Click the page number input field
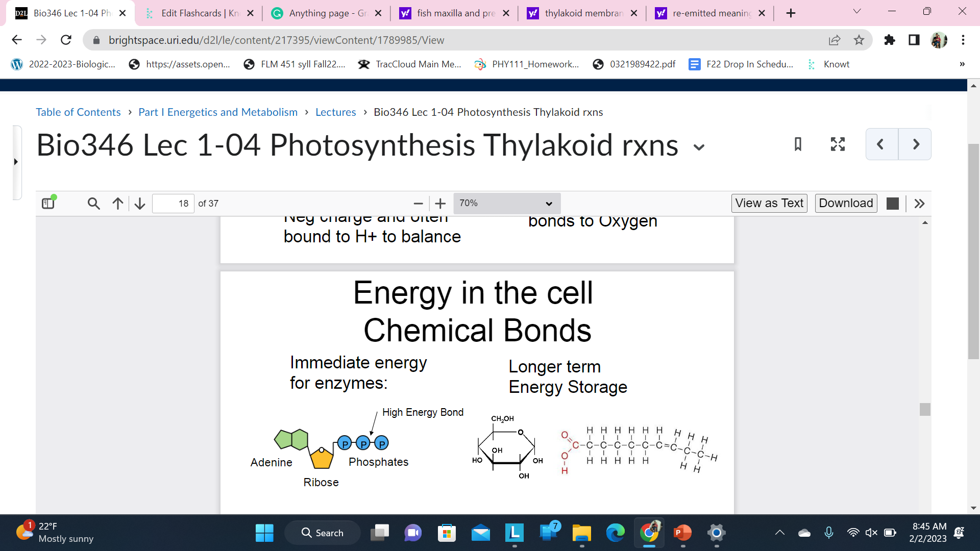 point(173,204)
